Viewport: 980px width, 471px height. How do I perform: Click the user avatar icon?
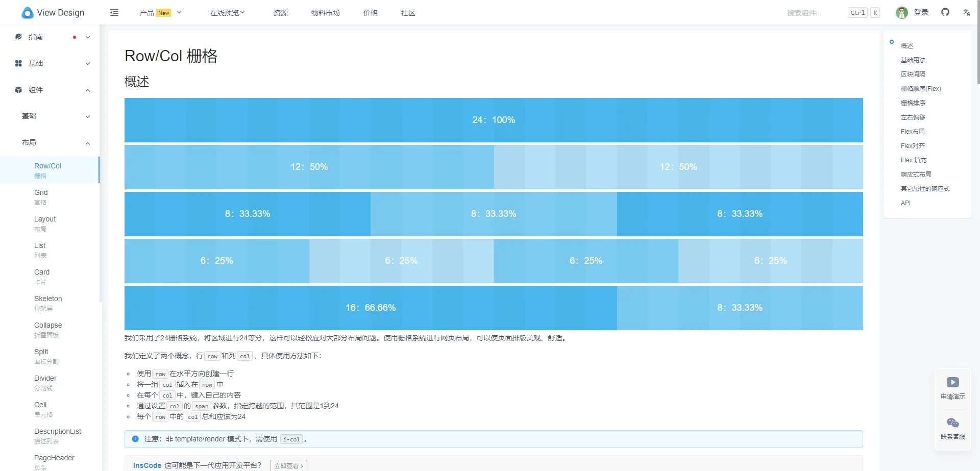[x=901, y=13]
